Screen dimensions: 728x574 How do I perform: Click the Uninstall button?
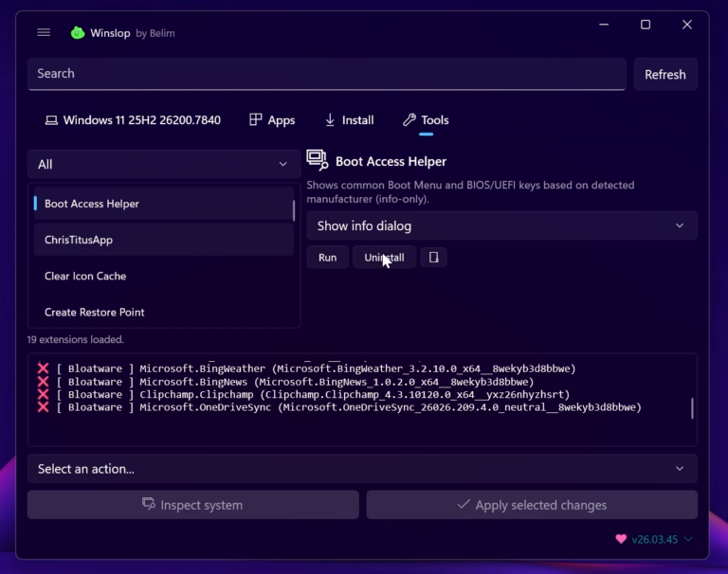tap(384, 257)
